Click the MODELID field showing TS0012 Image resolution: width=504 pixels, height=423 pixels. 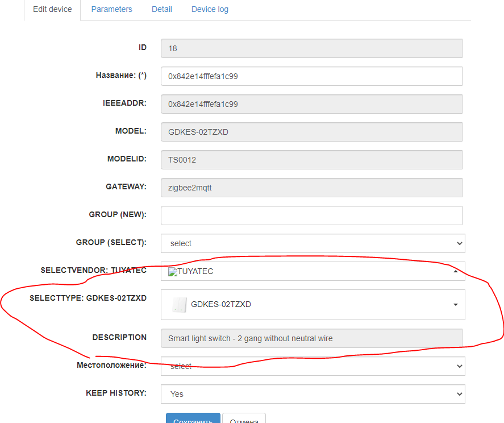pyautogui.click(x=311, y=160)
